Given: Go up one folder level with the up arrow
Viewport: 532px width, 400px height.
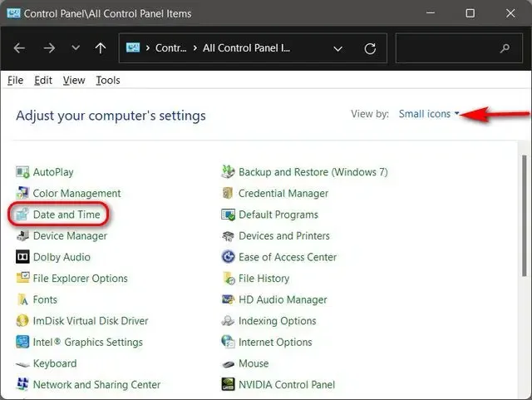Looking at the screenshot, I should (100, 48).
